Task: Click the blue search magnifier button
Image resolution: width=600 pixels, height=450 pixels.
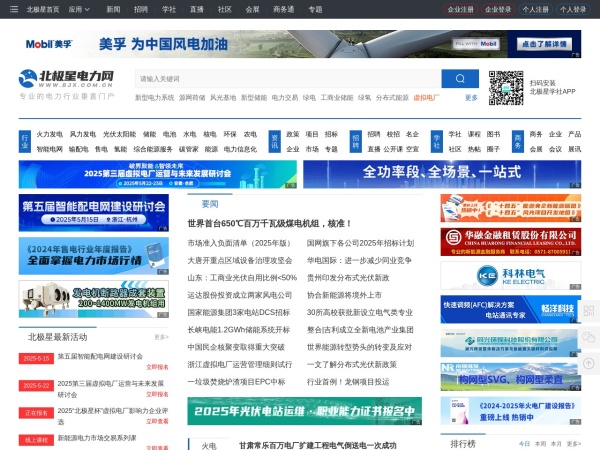Action: [x=460, y=78]
